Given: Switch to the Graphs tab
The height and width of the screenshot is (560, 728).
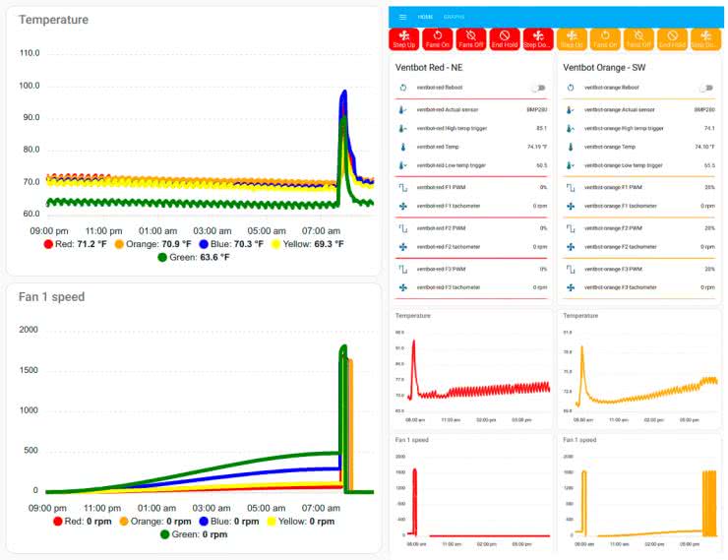Looking at the screenshot, I should (x=454, y=17).
